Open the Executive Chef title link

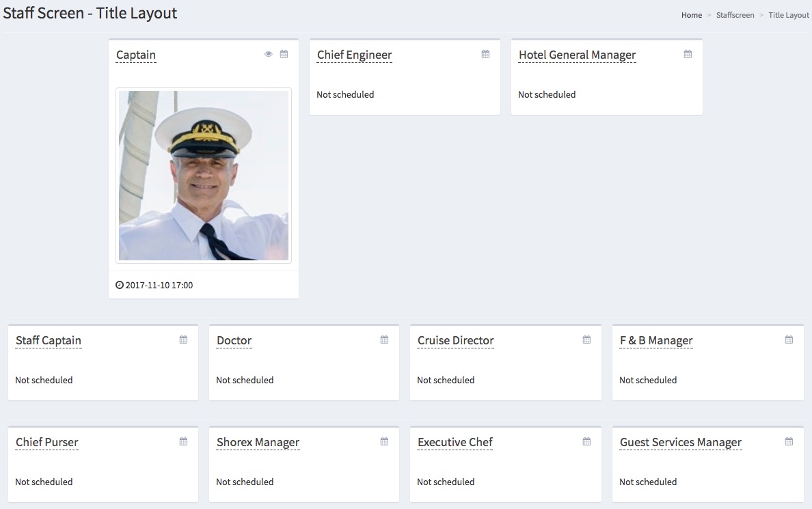tap(455, 443)
